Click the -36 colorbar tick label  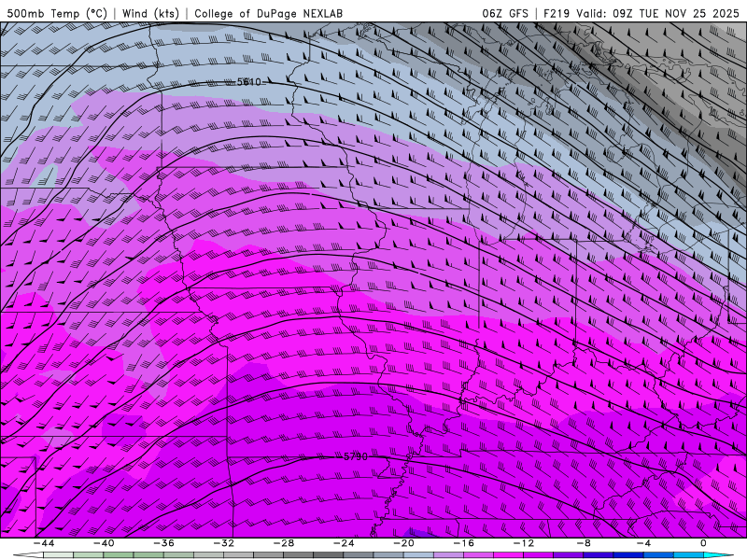(x=164, y=543)
